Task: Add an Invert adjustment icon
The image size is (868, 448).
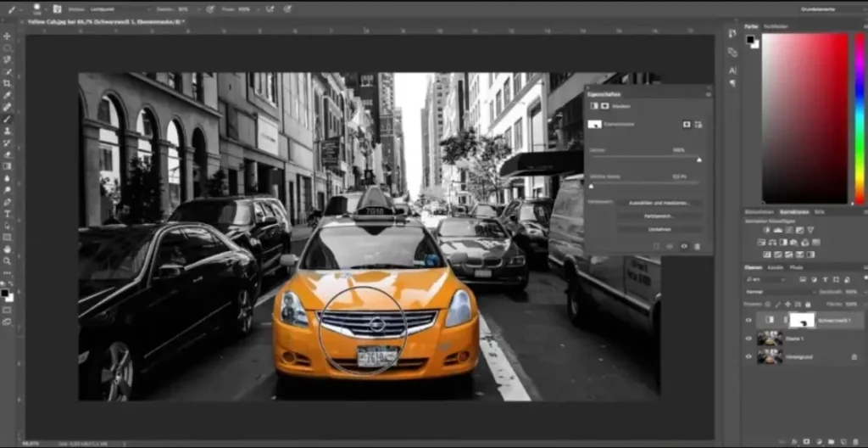Action: [x=766, y=255]
